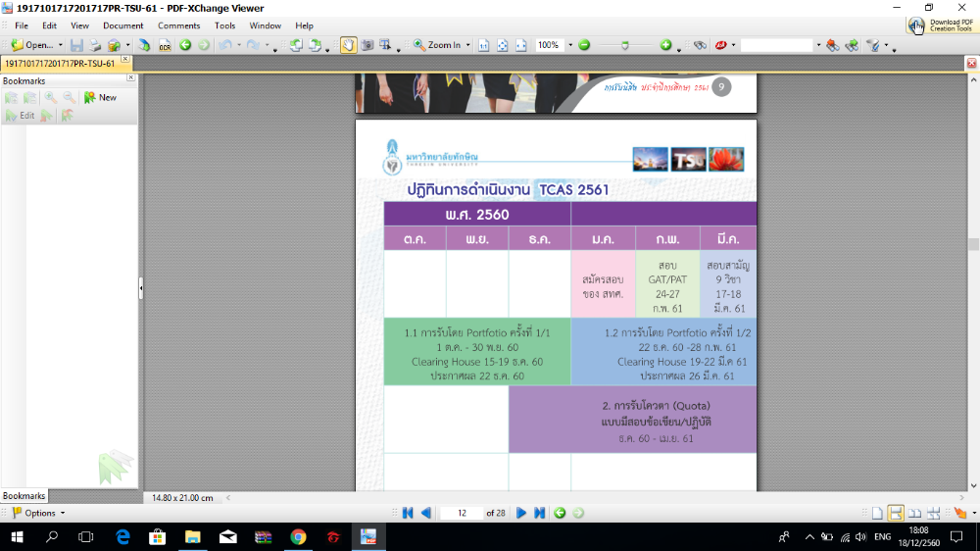980x551 pixels.
Task: Click the zoom slider handle
Action: (625, 45)
